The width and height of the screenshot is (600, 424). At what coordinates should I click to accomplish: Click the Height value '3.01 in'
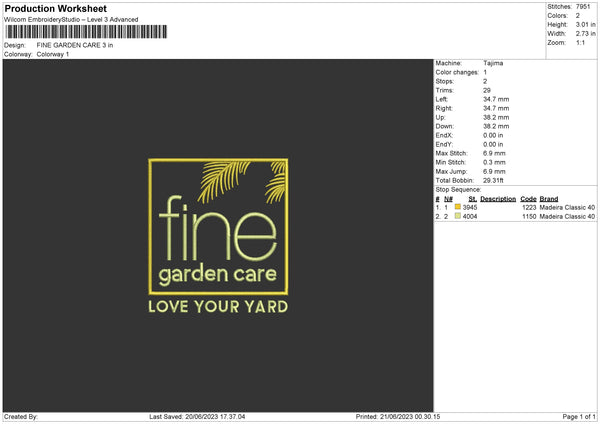pos(586,24)
